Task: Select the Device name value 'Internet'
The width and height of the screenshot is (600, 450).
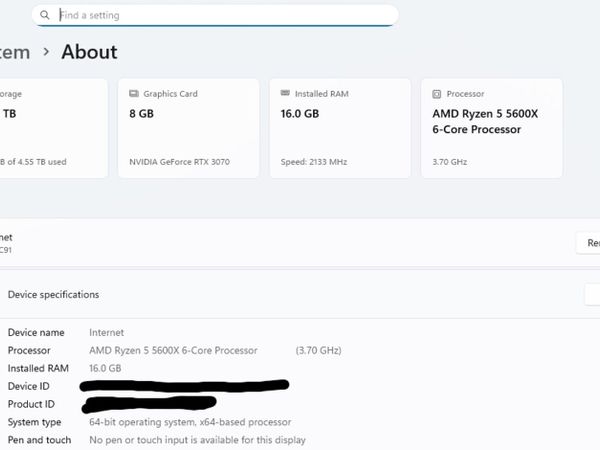Action: pyautogui.click(x=107, y=332)
